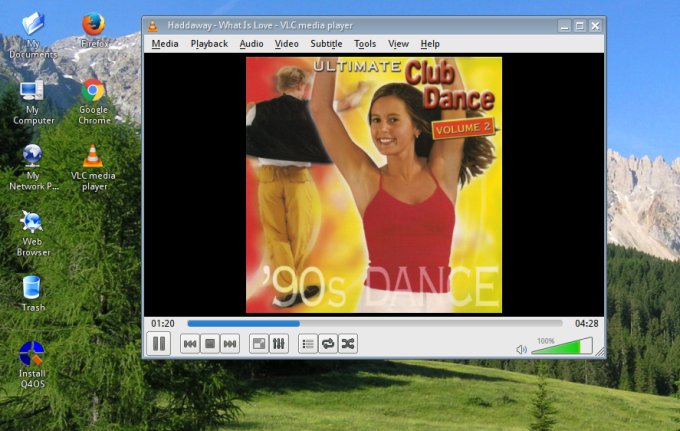Screen dimensions: 680x431
Task: Toggle shuffle random playback
Action: (x=348, y=344)
